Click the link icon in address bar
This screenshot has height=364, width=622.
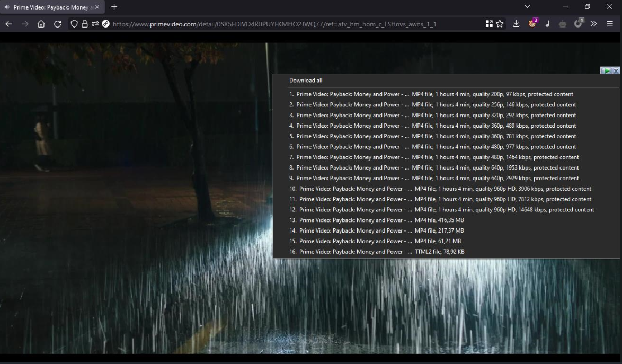click(x=105, y=24)
